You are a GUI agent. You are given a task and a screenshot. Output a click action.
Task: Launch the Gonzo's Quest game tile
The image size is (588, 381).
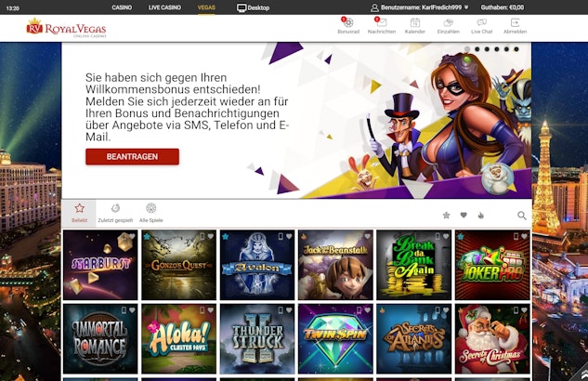(x=179, y=265)
